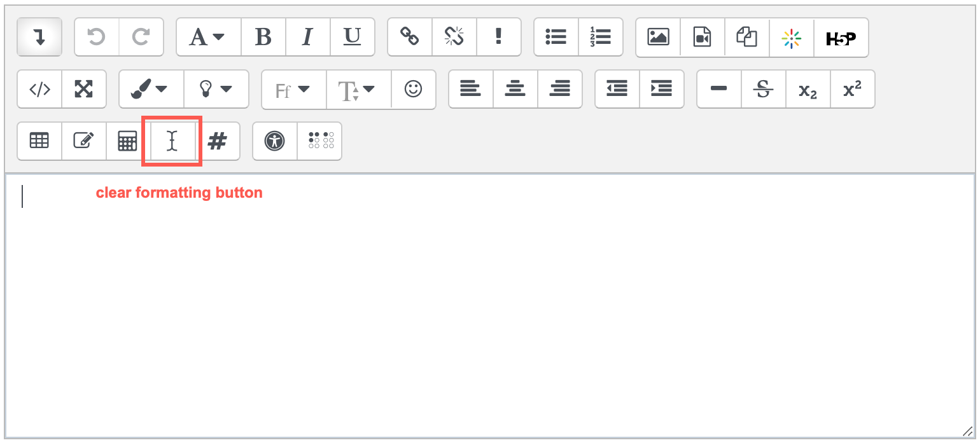Insert audio or video media file
This screenshot has width=980, height=445.
click(x=703, y=38)
